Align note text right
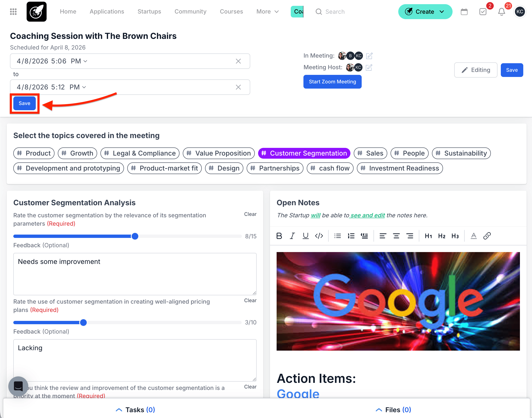532x418 pixels. click(x=410, y=236)
